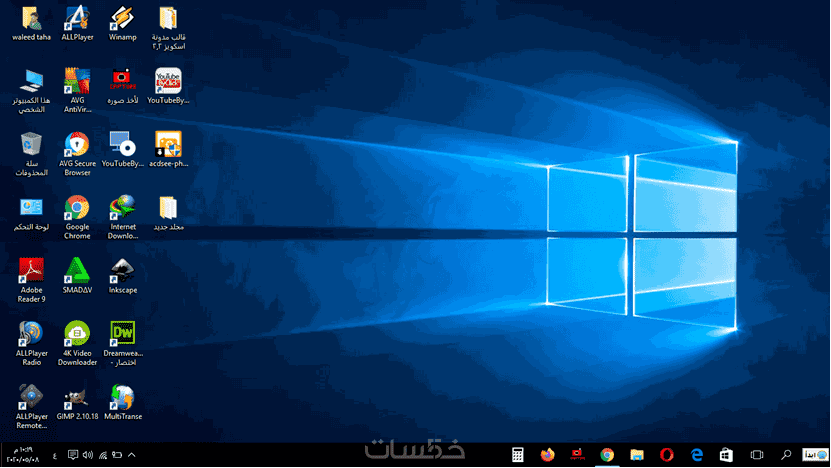Launch Firefox from the taskbar
This screenshot has height=468, width=831.
tap(547, 455)
